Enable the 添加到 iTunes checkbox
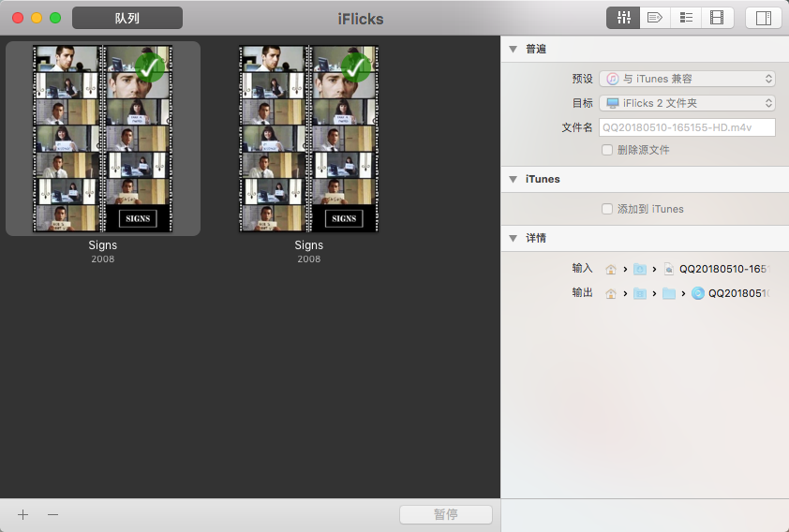Image resolution: width=789 pixels, height=532 pixels. (607, 209)
